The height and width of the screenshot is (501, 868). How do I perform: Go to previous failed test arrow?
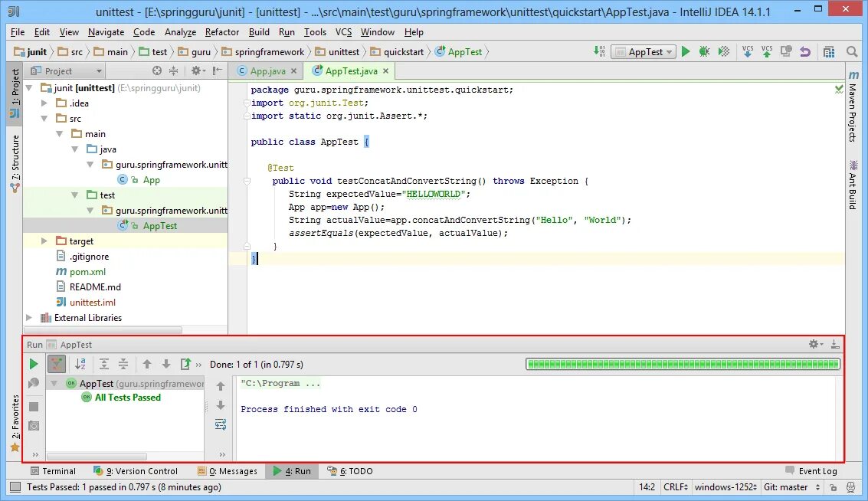click(x=146, y=365)
